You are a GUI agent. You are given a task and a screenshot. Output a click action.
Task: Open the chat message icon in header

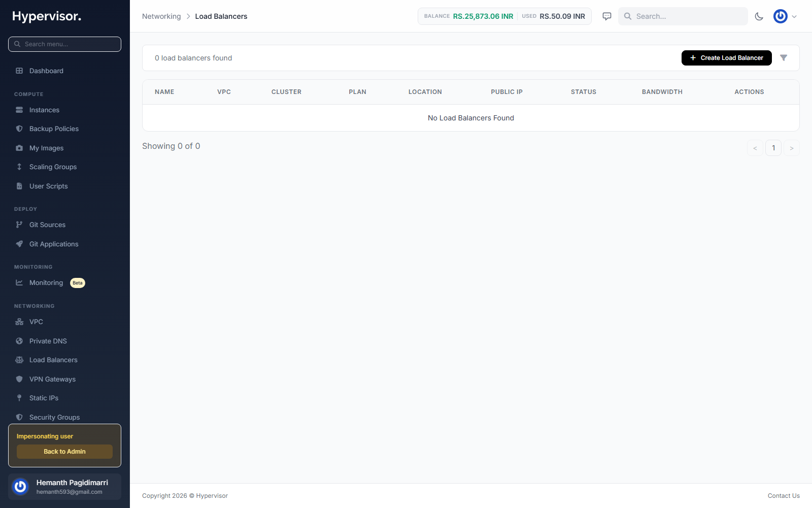pos(607,16)
